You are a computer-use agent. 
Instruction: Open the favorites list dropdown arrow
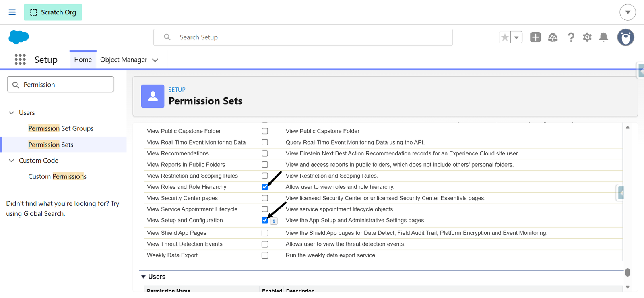point(516,37)
